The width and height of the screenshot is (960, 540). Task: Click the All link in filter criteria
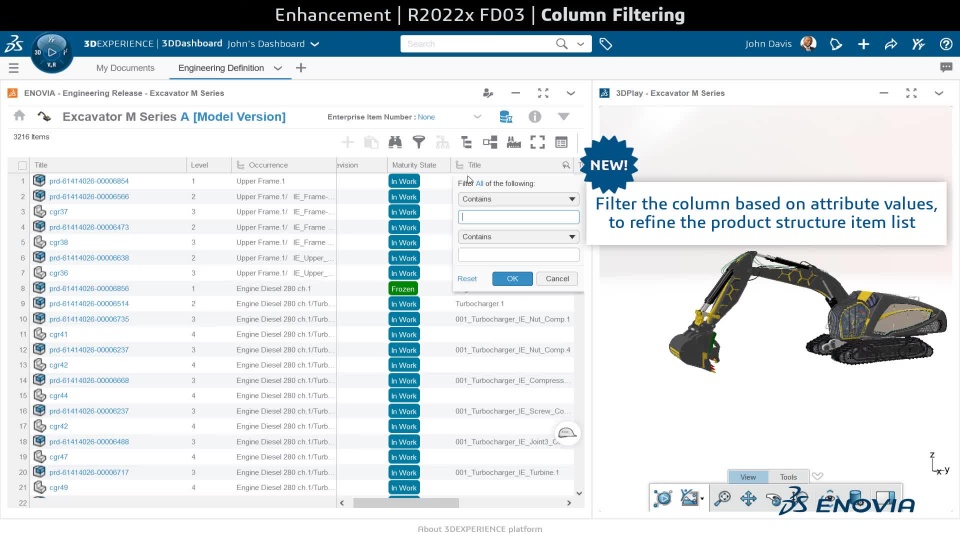pos(479,183)
